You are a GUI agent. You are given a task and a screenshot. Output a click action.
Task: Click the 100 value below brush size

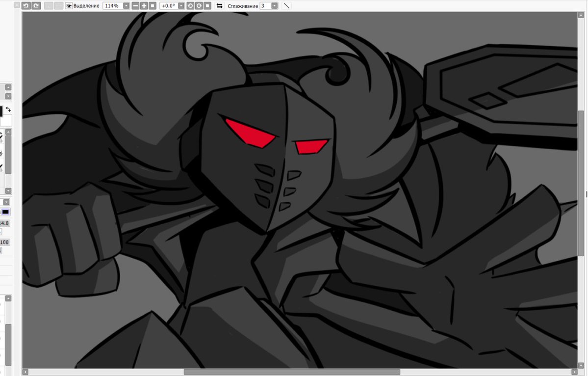pyautogui.click(x=4, y=242)
